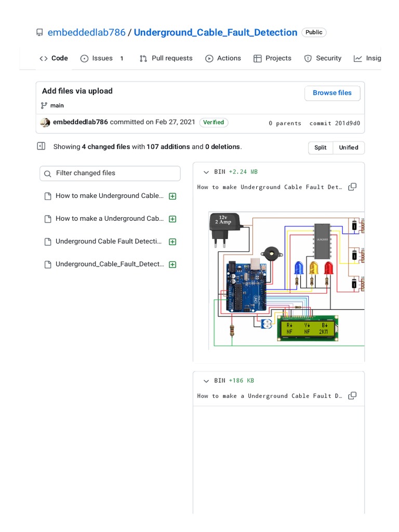Open How to make Underground Cable Fault Det file header
Viewport: 399px width, 532px height.
point(270,187)
